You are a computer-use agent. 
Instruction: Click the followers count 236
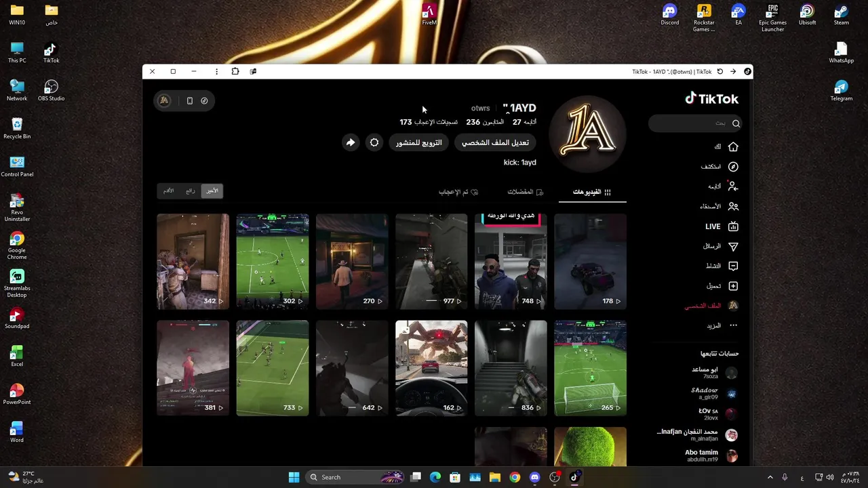click(485, 122)
